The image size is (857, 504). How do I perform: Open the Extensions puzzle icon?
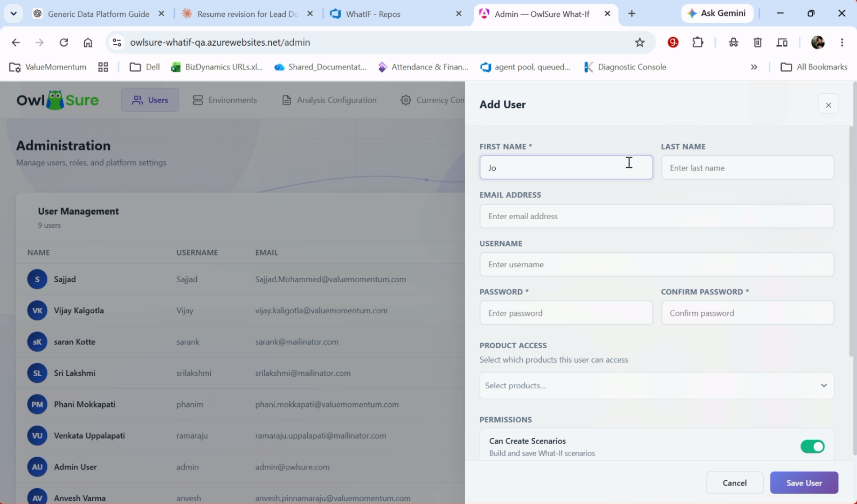pyautogui.click(x=698, y=42)
